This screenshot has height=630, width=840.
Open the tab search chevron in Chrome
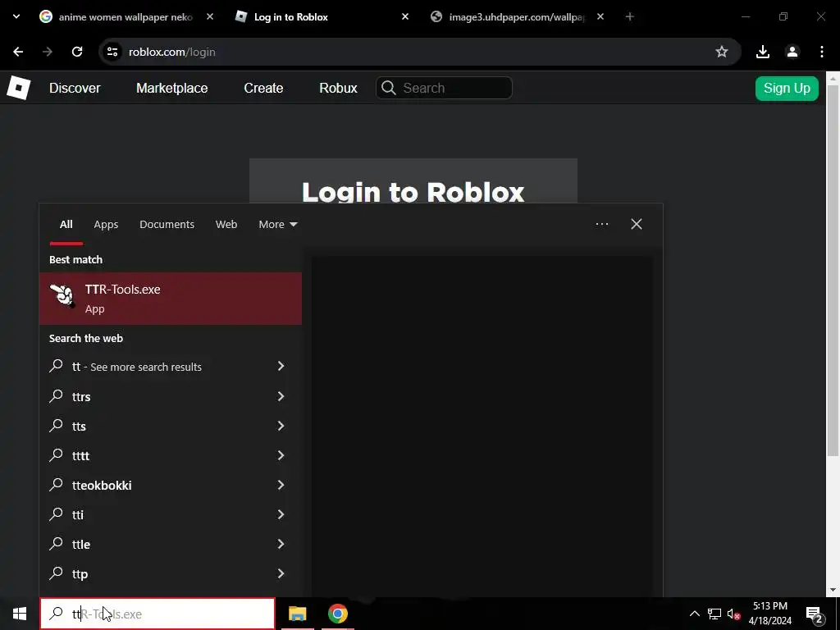coord(16,16)
